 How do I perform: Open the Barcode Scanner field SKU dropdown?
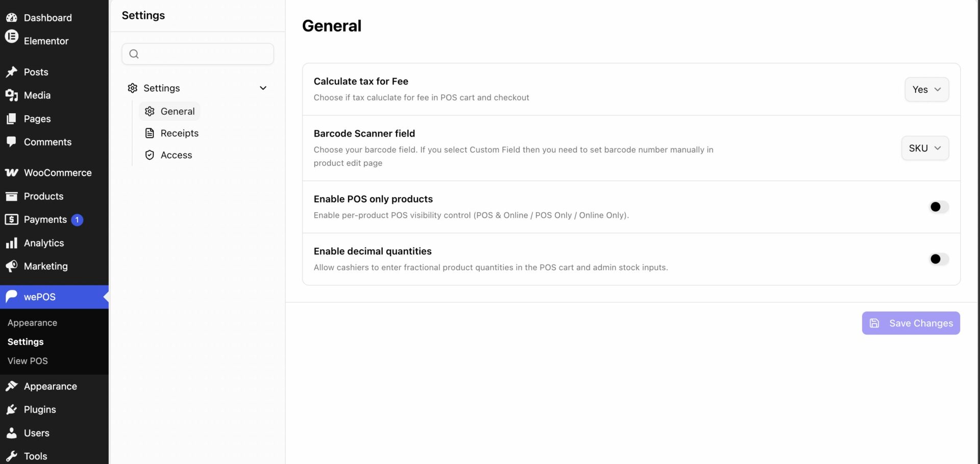coord(925,148)
